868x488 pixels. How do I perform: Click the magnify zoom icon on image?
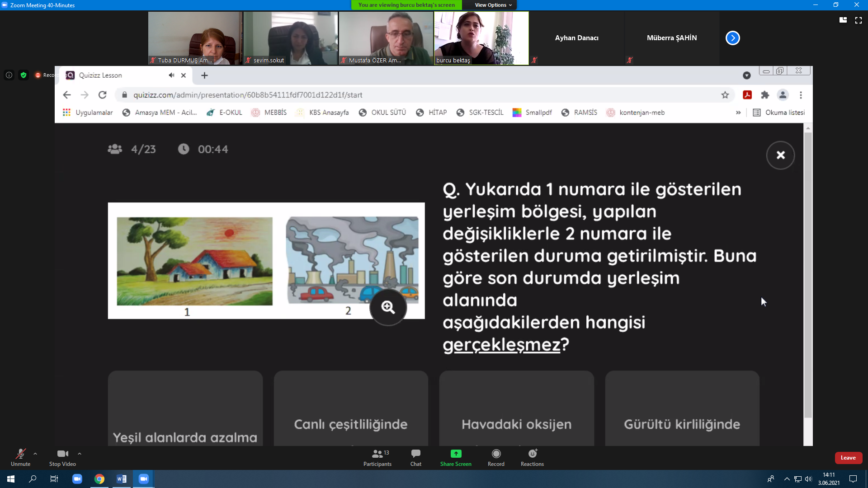(389, 306)
